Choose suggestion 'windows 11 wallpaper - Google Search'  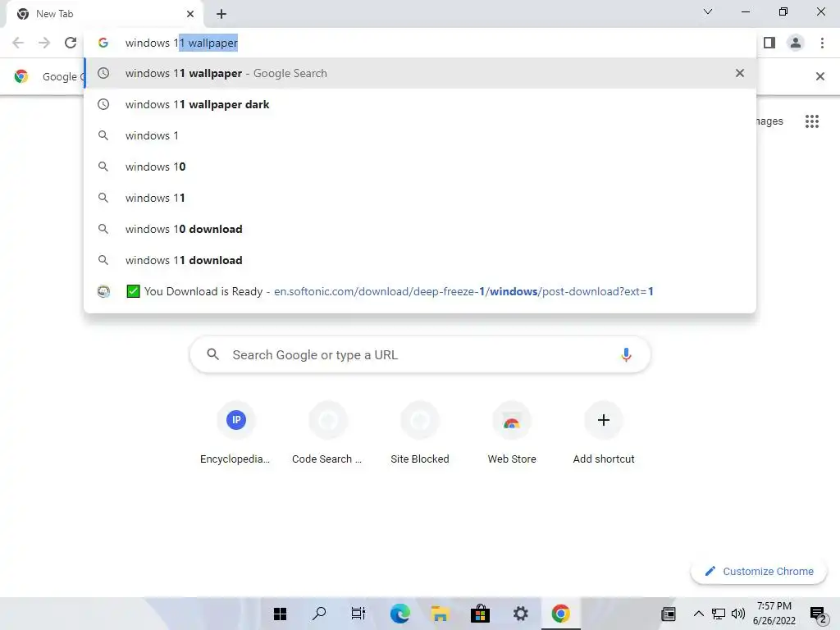pyautogui.click(x=420, y=73)
